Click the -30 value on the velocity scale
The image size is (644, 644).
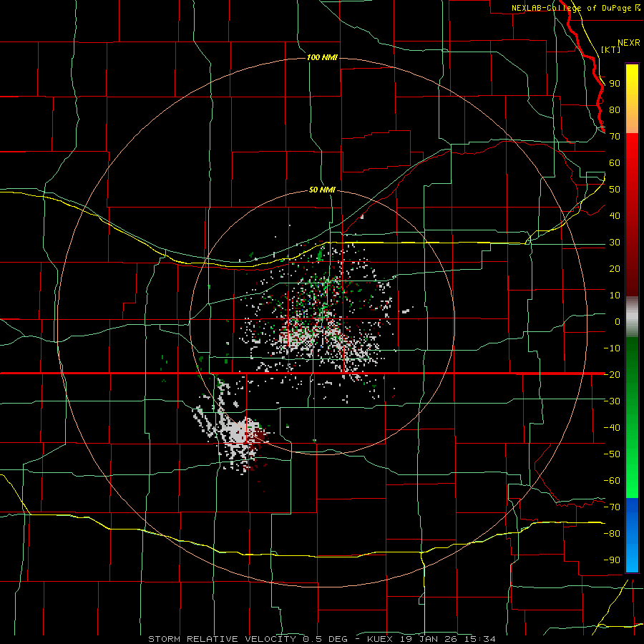coord(612,401)
